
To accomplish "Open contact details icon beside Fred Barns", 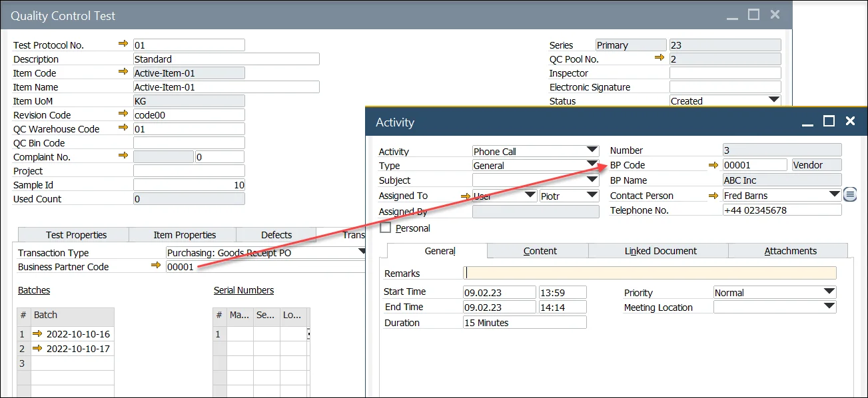I will click(x=849, y=194).
